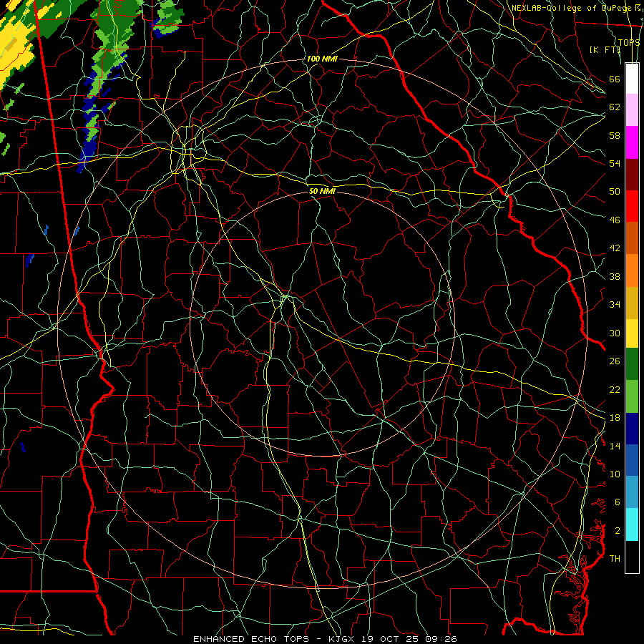Click the '[K FT]' units label
The image size is (644, 644).
coord(605,49)
